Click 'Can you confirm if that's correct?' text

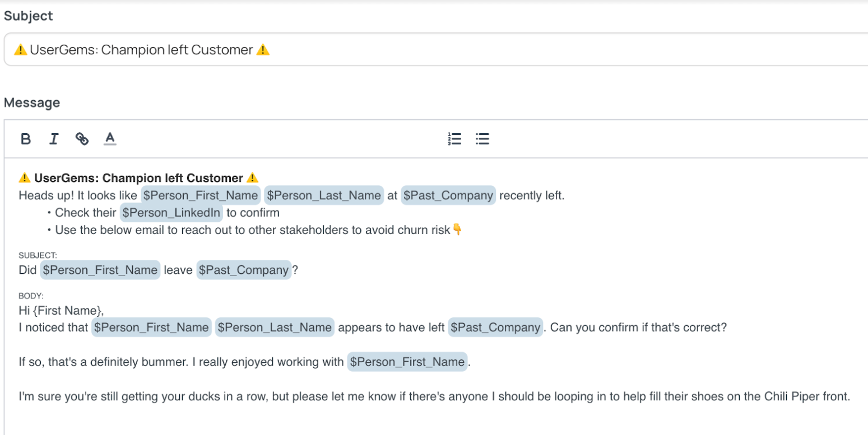pyautogui.click(x=638, y=328)
